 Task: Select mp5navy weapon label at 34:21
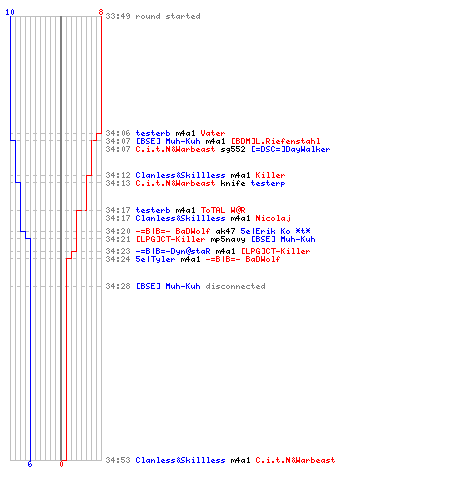[228, 239]
